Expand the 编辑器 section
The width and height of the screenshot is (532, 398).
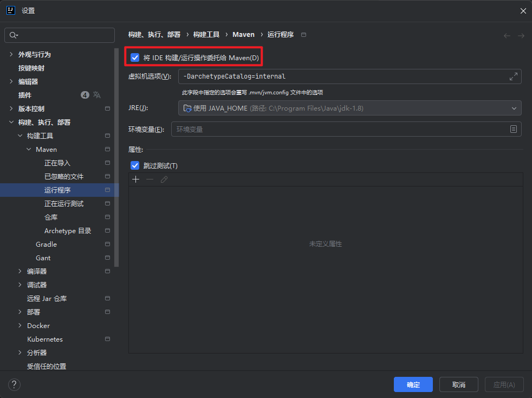11,81
